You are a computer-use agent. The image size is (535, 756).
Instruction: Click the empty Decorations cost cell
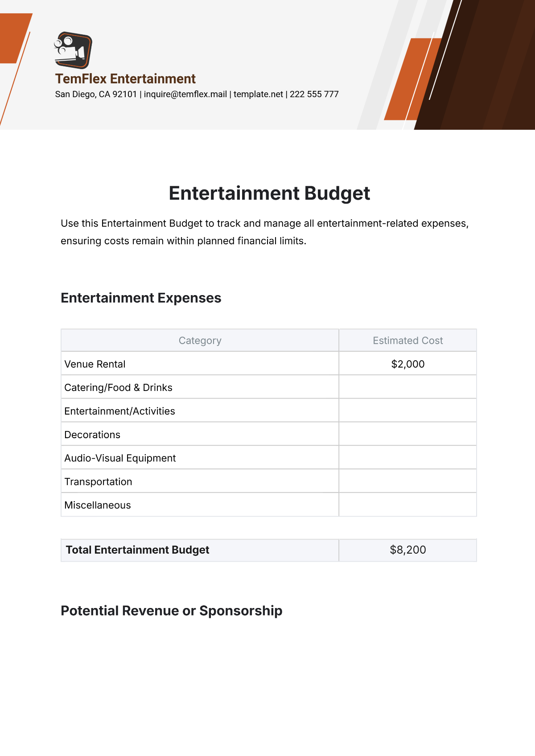tap(407, 434)
